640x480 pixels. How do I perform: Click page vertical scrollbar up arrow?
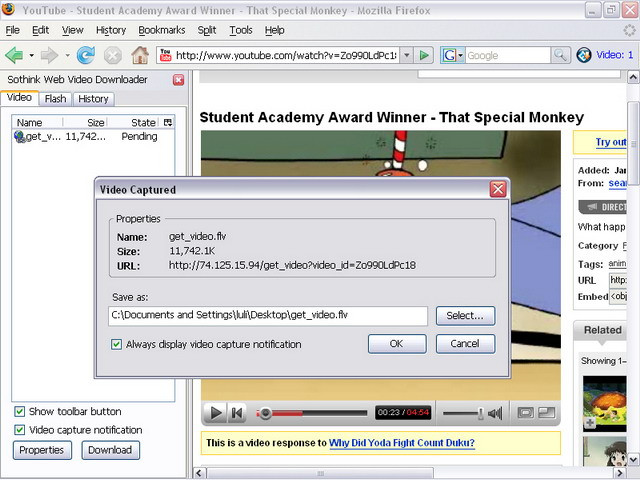(x=633, y=77)
